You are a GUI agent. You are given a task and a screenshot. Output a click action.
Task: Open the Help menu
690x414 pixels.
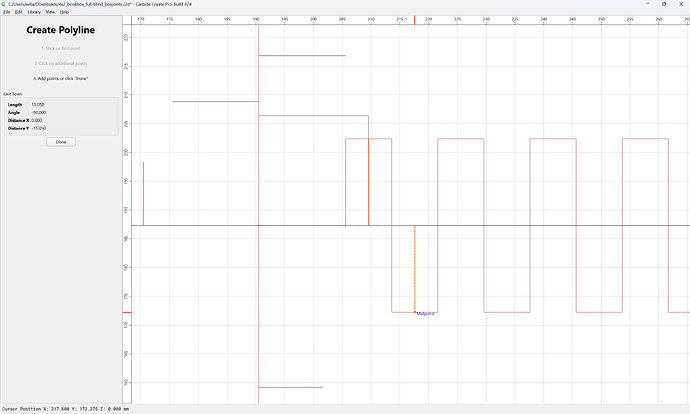click(64, 12)
